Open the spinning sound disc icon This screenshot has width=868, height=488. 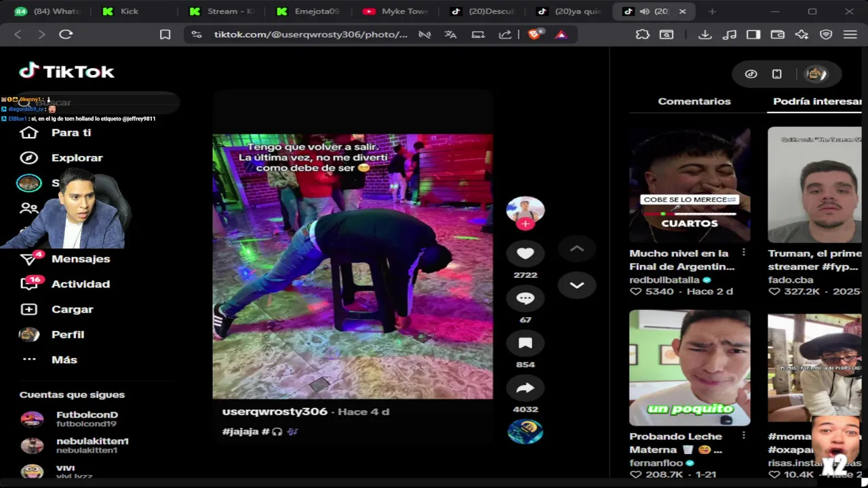coord(526,432)
